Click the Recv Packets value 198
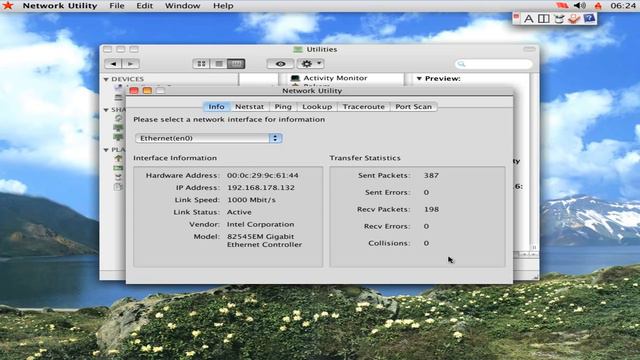Viewport: 640px width, 360px height. click(431, 209)
